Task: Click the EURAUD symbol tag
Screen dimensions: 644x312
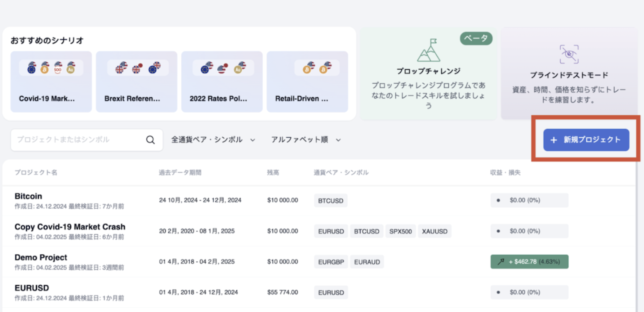Action: [367, 262]
